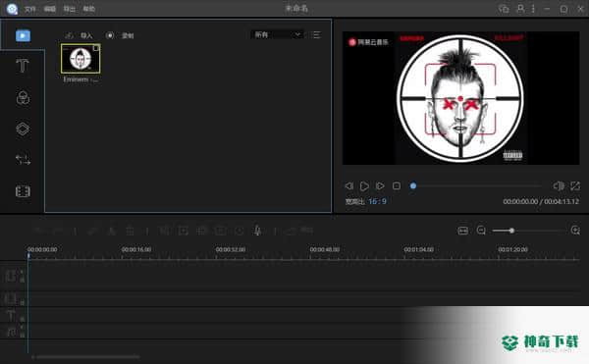Screen dimensions: 589x364
Task: Open the Media library tab in sidebar
Action: 23,35
